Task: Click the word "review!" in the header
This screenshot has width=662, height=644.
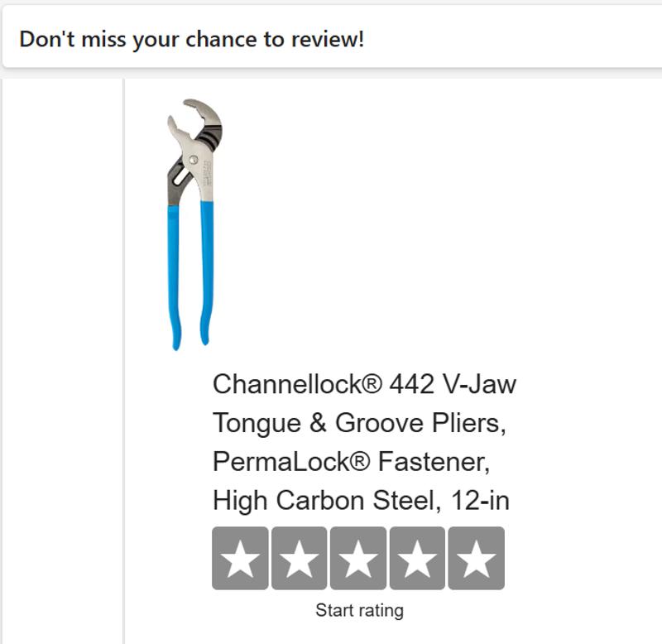Action: coord(329,39)
